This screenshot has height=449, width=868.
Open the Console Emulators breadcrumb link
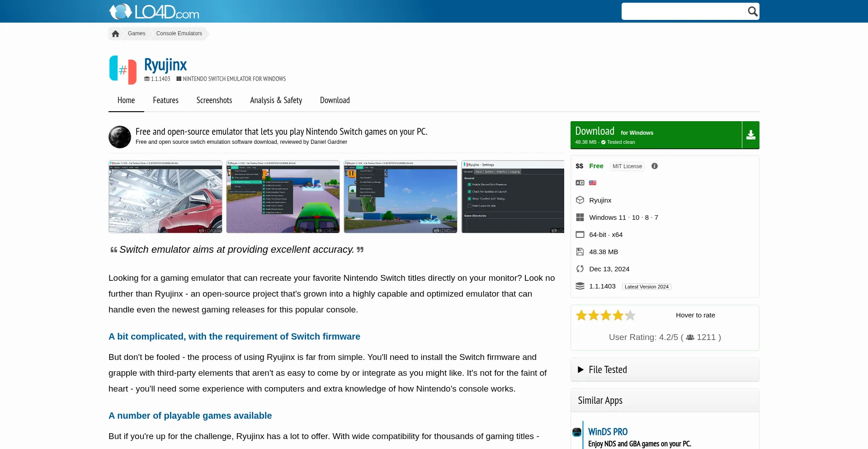coord(179,33)
